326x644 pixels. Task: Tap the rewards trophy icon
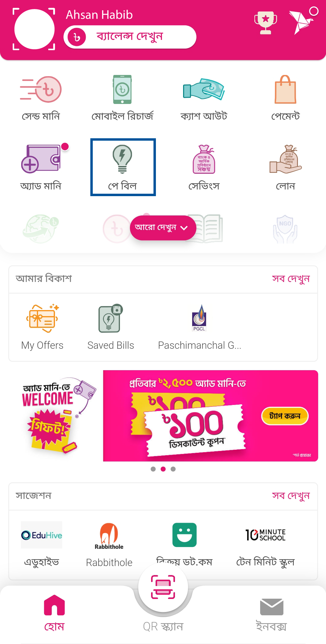coord(266,23)
